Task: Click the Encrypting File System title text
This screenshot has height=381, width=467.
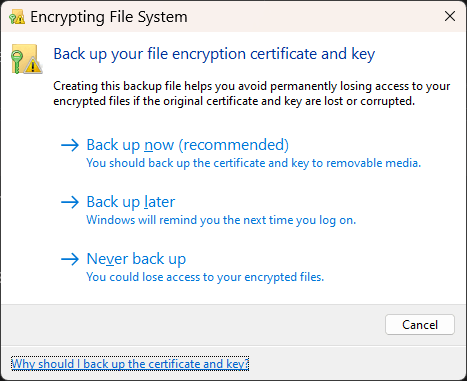Action: pos(109,17)
